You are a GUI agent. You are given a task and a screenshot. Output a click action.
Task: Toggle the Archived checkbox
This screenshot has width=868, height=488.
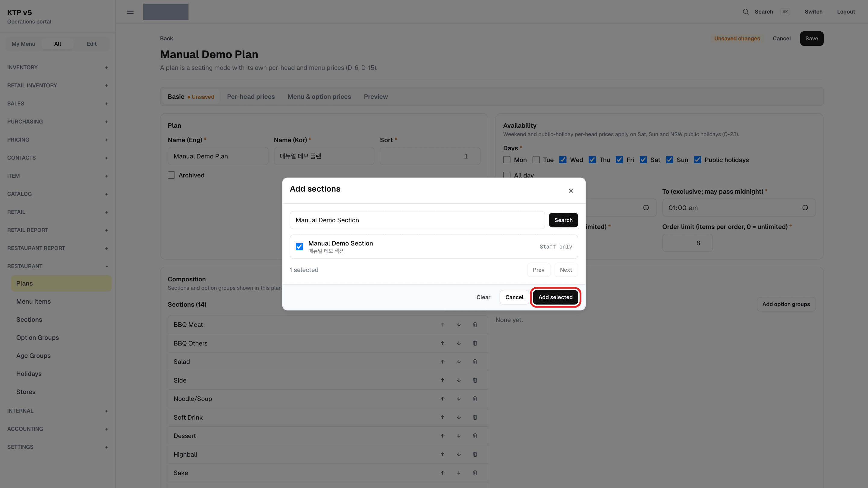(171, 175)
